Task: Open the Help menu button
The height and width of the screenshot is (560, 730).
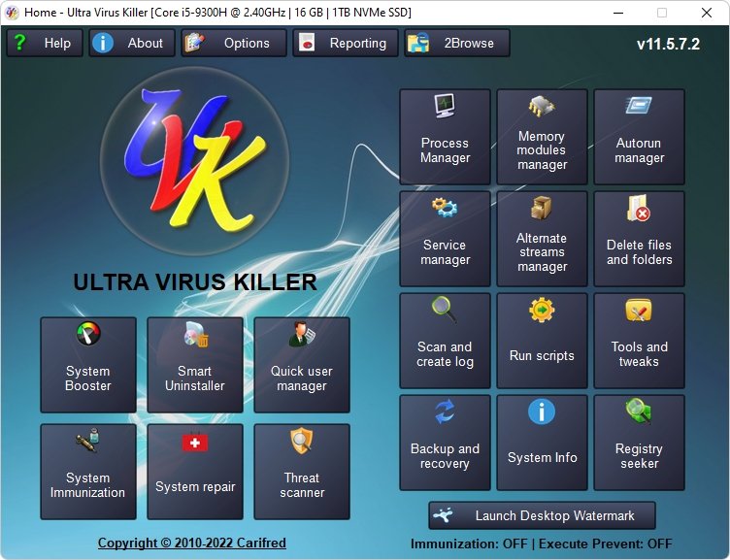Action: (x=45, y=43)
